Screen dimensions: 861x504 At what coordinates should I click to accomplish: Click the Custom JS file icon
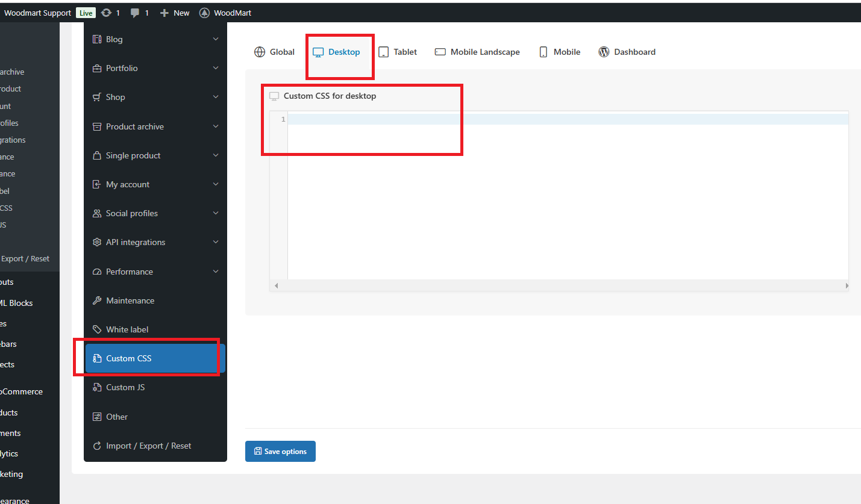click(96, 387)
